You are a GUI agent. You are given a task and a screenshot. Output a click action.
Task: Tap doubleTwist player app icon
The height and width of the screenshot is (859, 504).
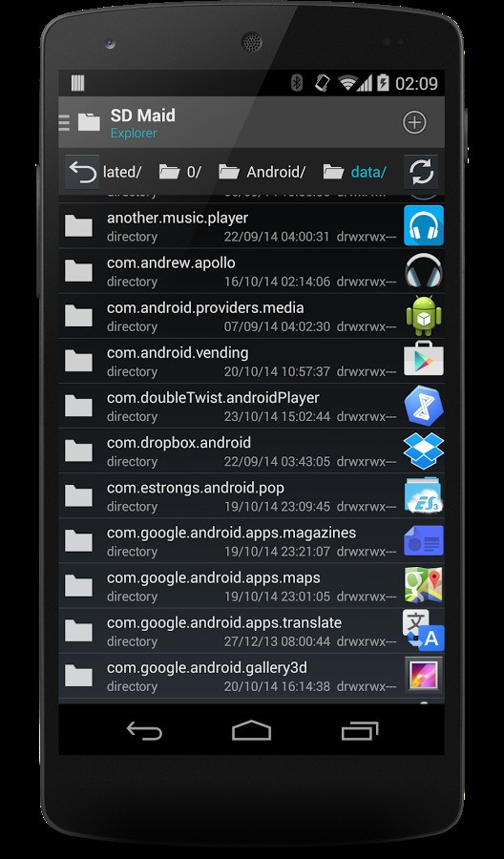(x=424, y=406)
